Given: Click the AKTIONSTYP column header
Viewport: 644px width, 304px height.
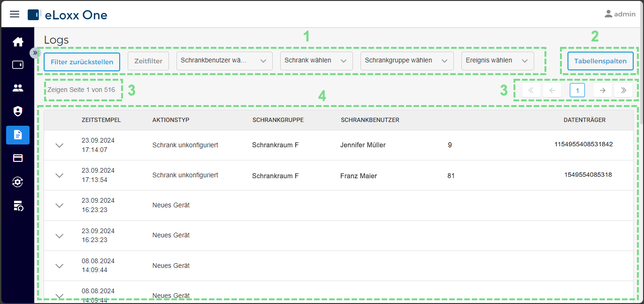Looking at the screenshot, I should pos(171,120).
